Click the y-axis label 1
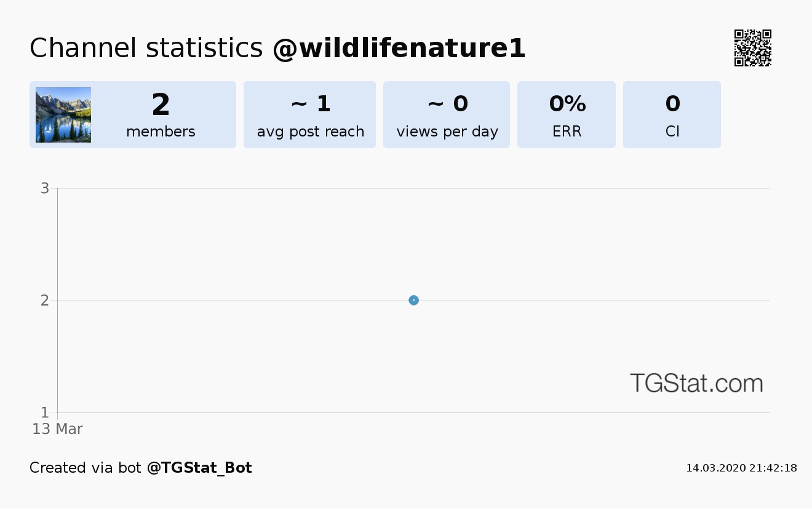The image size is (812, 509). [x=45, y=412]
